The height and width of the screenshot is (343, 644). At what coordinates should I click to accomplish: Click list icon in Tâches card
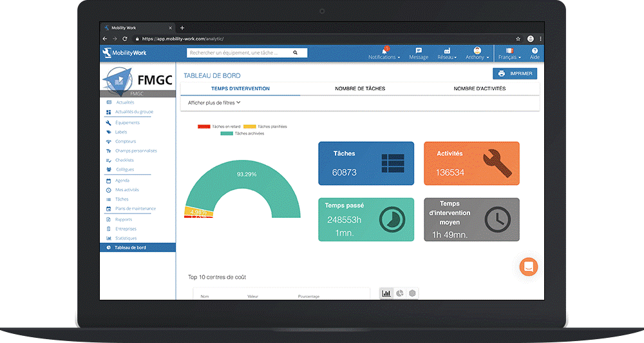point(393,163)
